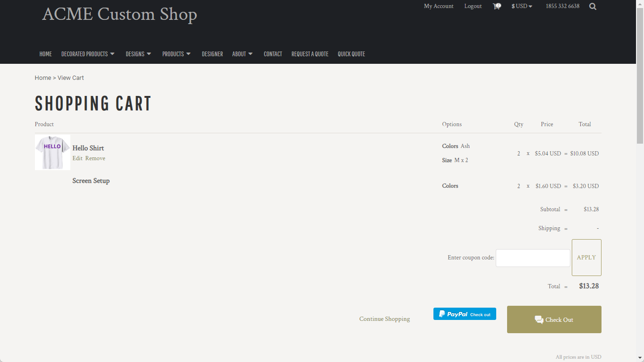Select QUICK QUOTE in the navigation
The height and width of the screenshot is (362, 644).
click(x=351, y=54)
